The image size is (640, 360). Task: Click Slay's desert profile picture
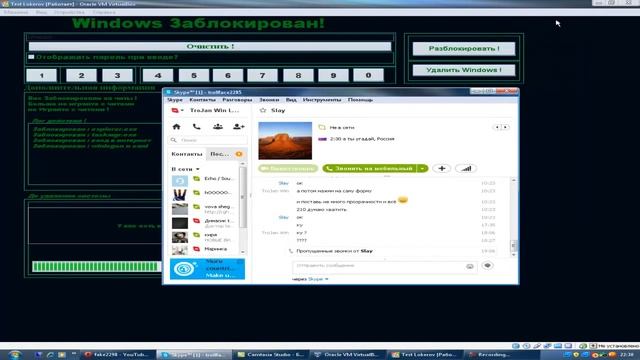[x=285, y=140]
